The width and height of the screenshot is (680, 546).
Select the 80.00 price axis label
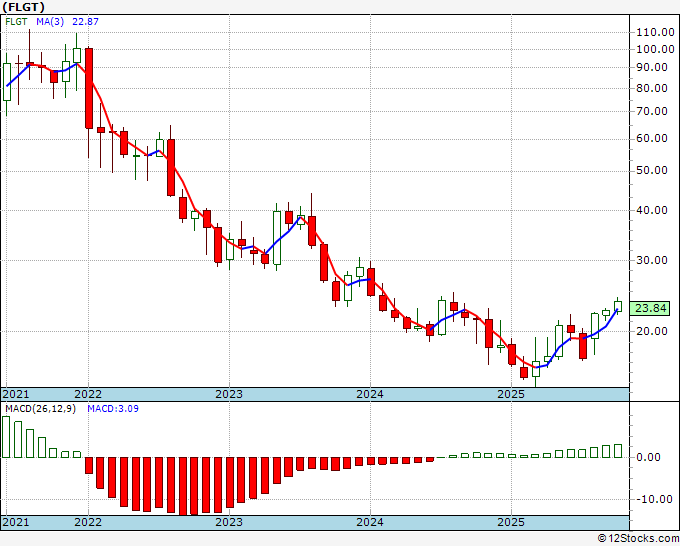point(651,88)
